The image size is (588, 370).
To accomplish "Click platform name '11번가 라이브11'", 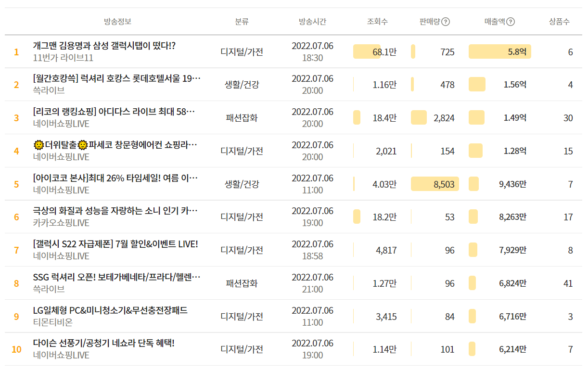I will (x=63, y=58).
